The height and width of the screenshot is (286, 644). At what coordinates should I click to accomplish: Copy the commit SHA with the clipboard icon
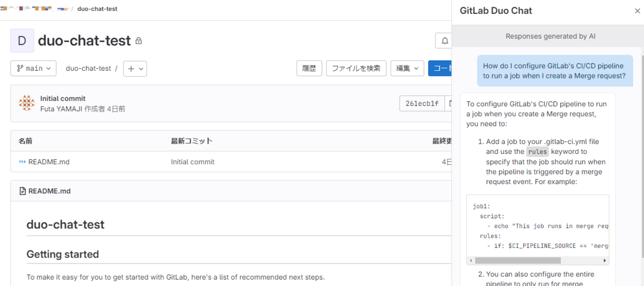click(x=449, y=104)
